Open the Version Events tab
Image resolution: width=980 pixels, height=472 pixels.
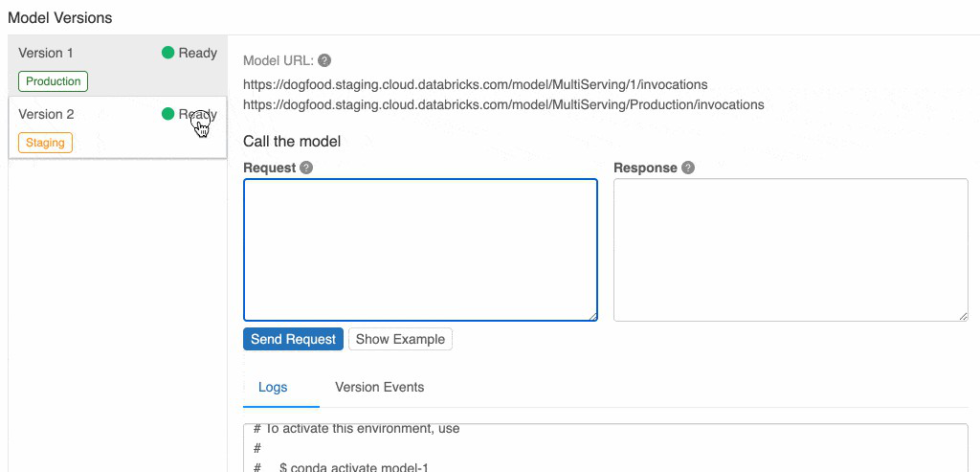point(379,388)
